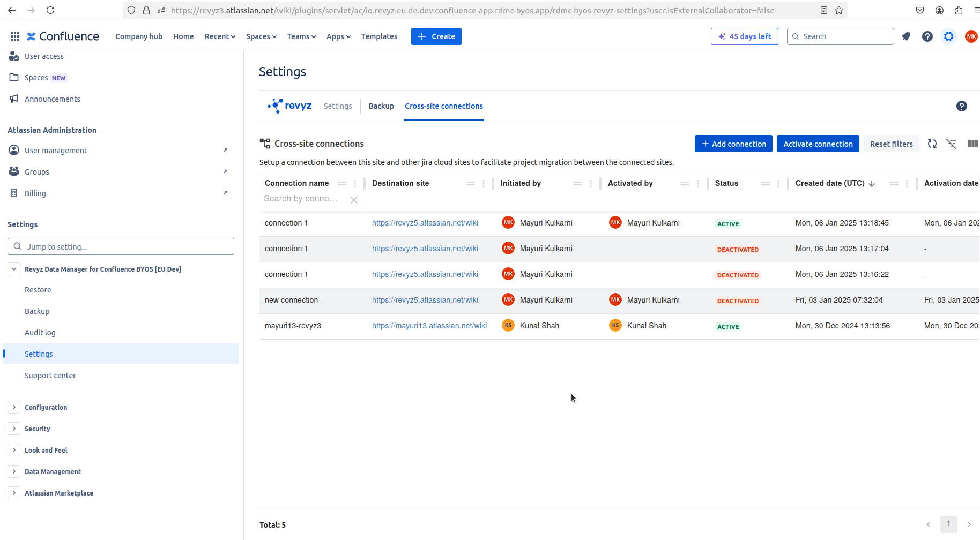The image size is (980, 540).
Task: Go to pagination page 1
Action: click(x=948, y=524)
